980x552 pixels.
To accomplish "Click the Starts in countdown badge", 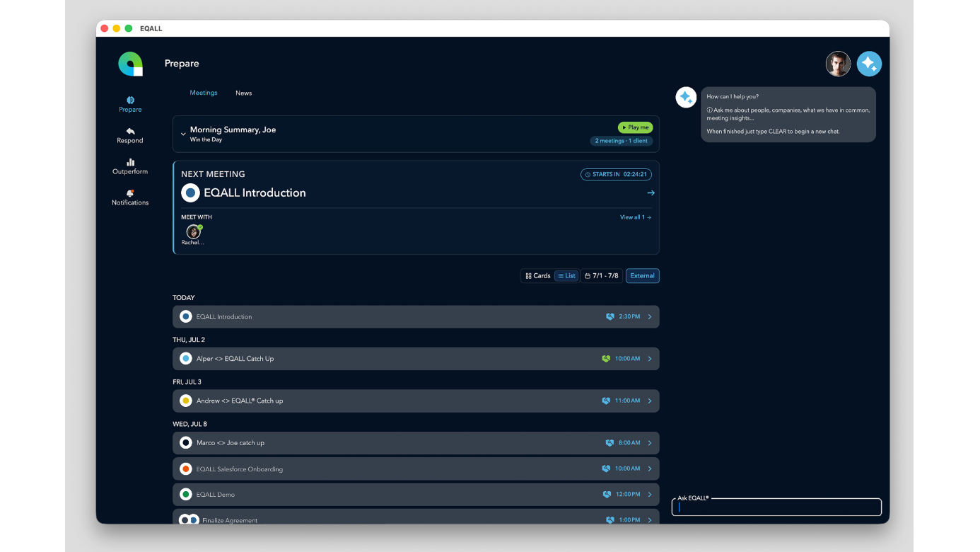I will click(x=616, y=174).
